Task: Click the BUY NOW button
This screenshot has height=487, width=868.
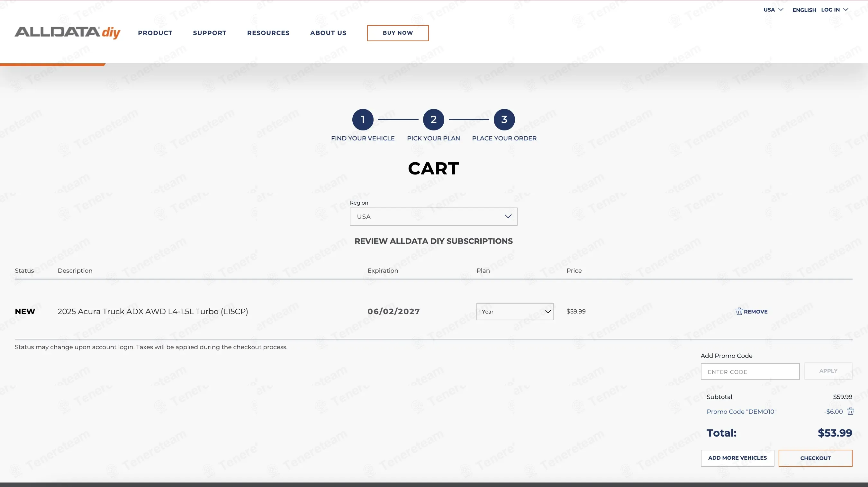Action: pos(398,33)
